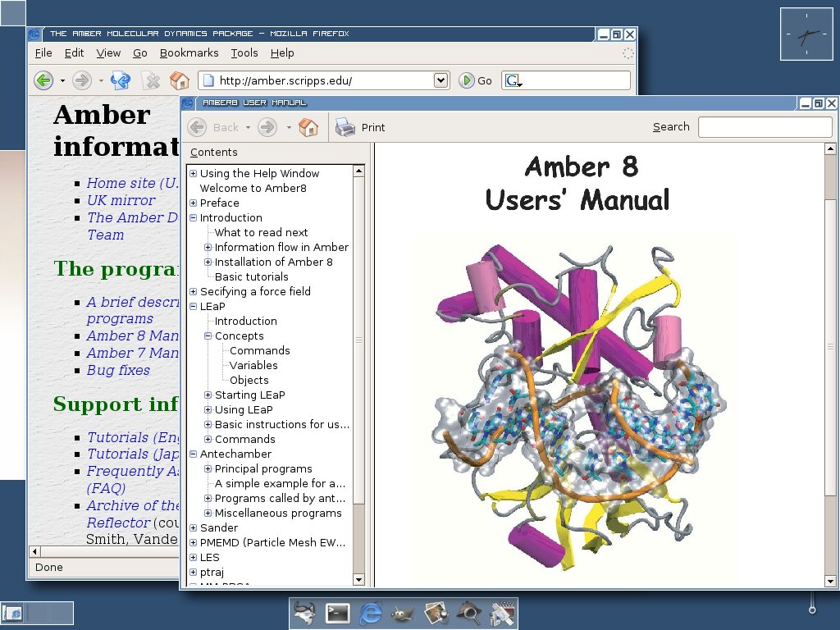Image resolution: width=840 pixels, height=630 pixels.
Task: Click the Firefox Home toolbar icon
Action: [x=179, y=80]
